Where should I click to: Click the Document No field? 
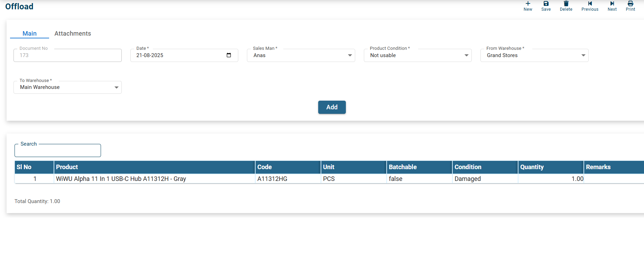click(67, 55)
